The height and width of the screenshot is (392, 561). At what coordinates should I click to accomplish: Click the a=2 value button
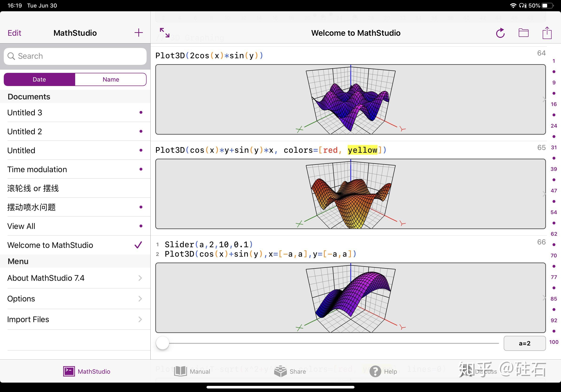pyautogui.click(x=524, y=343)
